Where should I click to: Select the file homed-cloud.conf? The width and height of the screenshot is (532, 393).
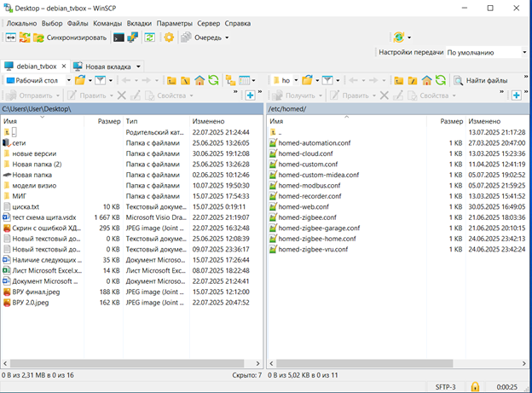tap(305, 153)
